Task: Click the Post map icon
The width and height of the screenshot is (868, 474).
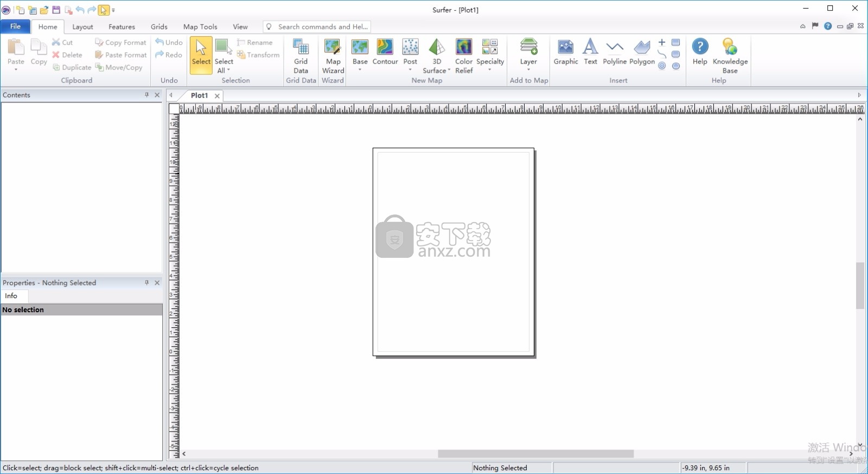Action: 410,47
